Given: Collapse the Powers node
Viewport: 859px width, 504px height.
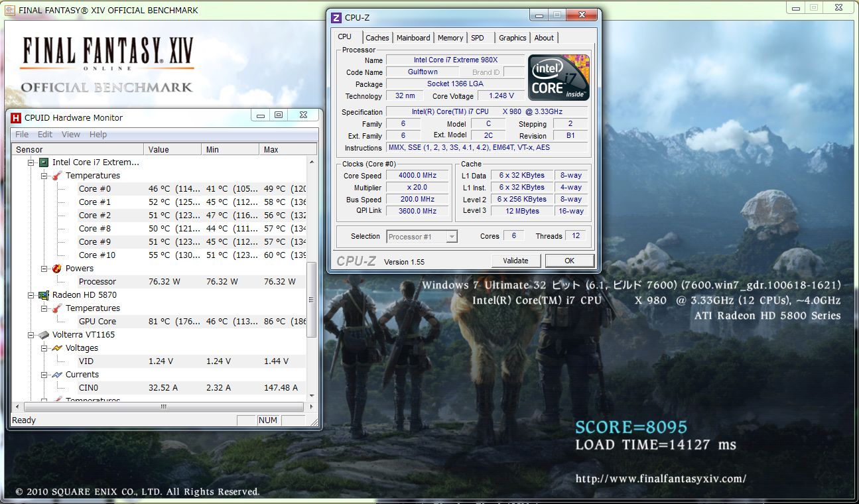Looking at the screenshot, I should [44, 269].
